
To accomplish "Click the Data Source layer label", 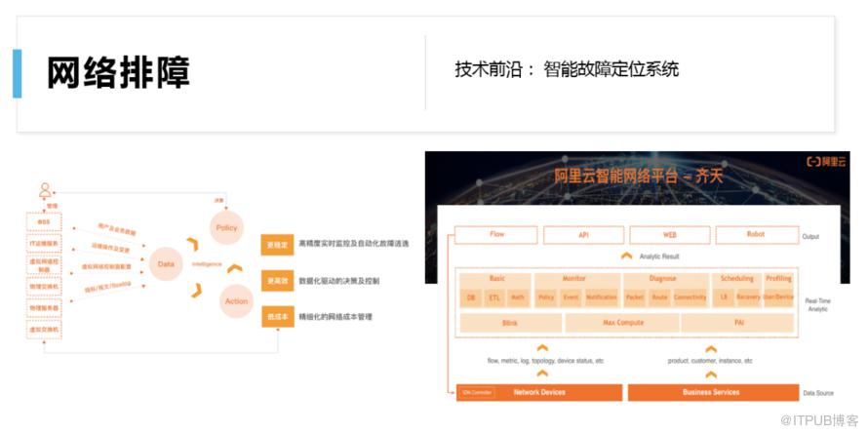I will click(x=818, y=393).
